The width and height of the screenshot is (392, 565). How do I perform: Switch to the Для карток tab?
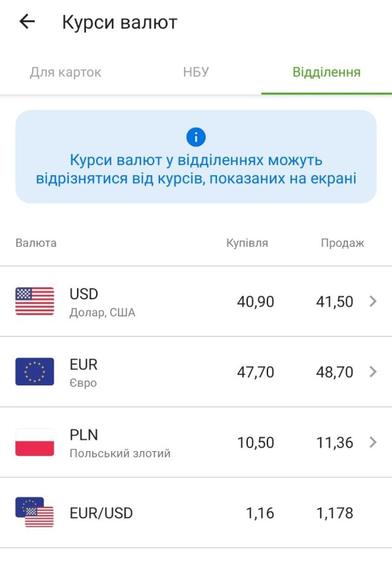[x=65, y=72]
